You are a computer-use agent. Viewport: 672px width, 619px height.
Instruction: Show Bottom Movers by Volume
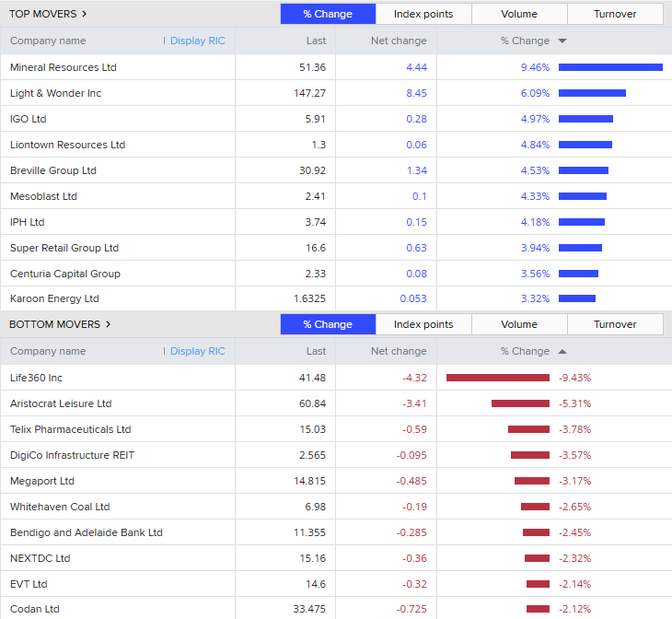tap(519, 324)
